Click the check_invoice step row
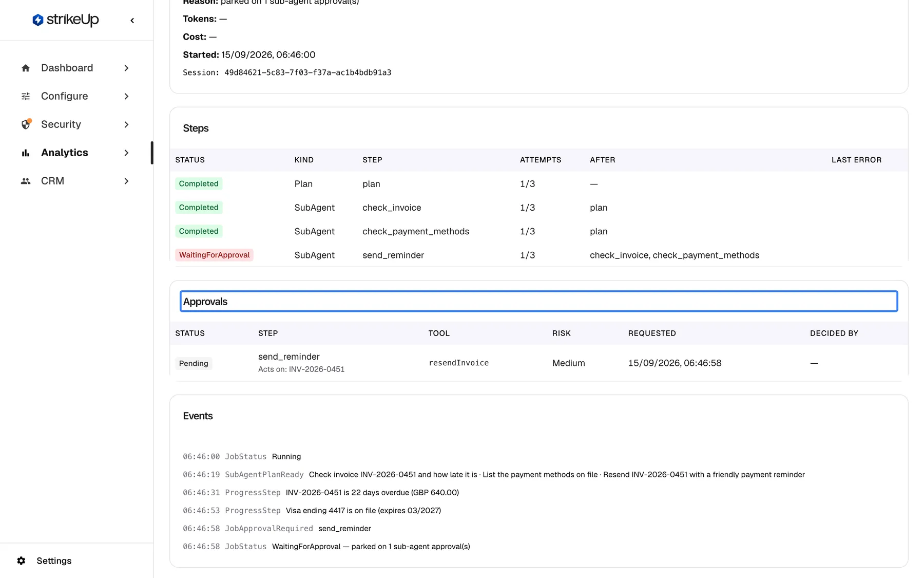Viewport: 924px width, 578px height. pos(538,208)
